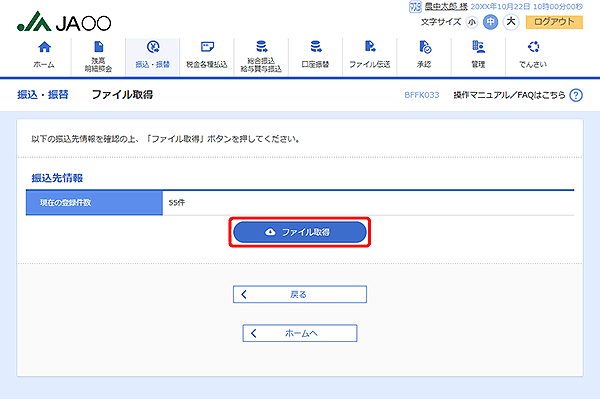
Task: Open 口座振替 menu icon
Action: 316,46
